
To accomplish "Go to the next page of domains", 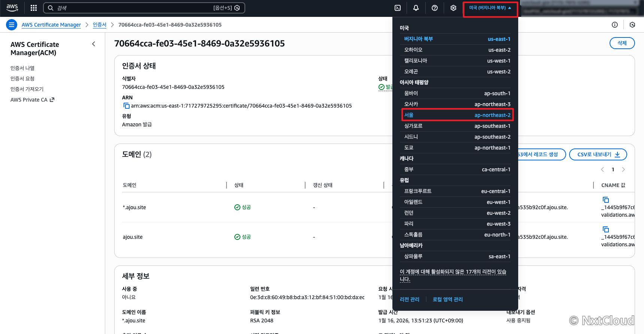I will coord(623,169).
